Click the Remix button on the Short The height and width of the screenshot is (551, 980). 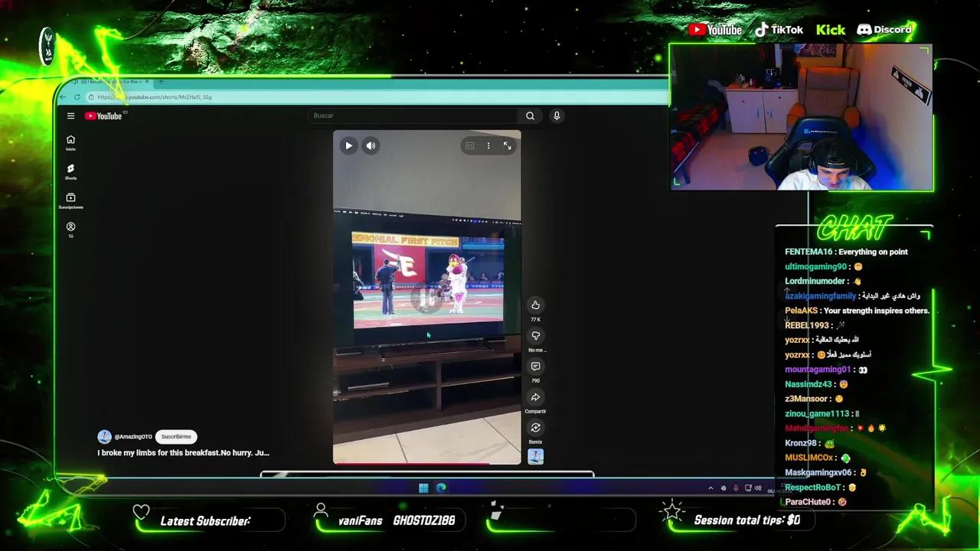pos(535,428)
